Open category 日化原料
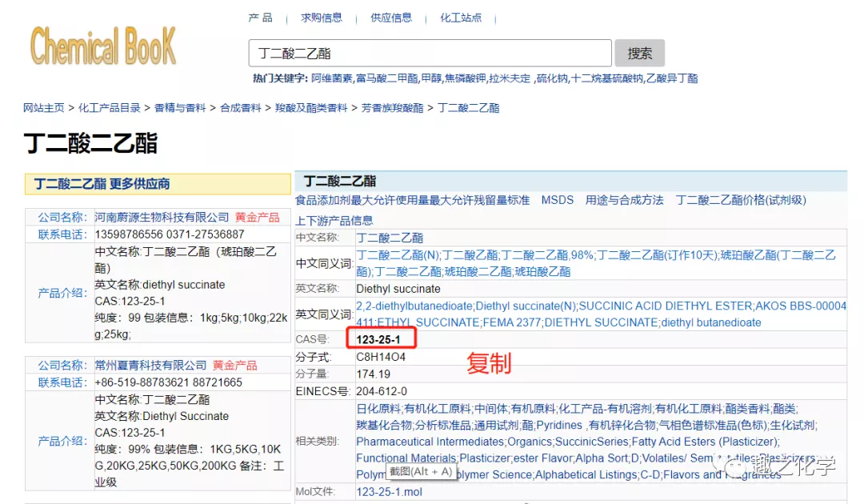This screenshot has height=504, width=864. point(378,408)
